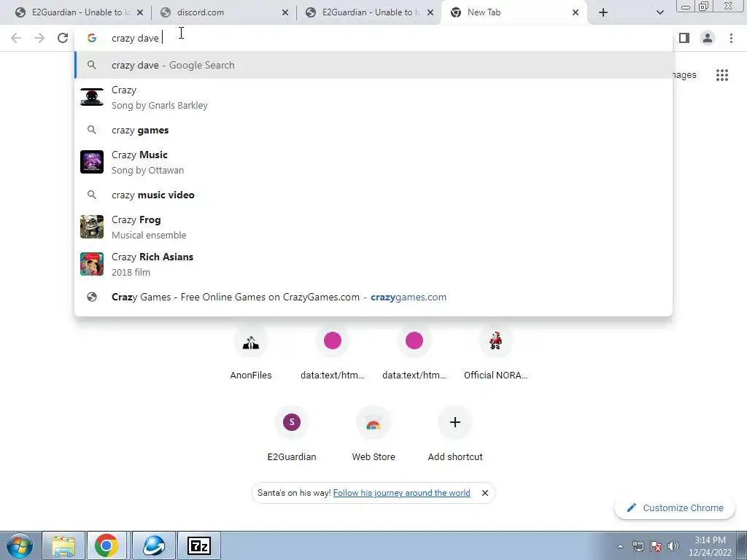Pick the Crazy Rich Asians 2018 film suggestion
Image resolution: width=747 pixels, height=560 pixels.
point(373,264)
